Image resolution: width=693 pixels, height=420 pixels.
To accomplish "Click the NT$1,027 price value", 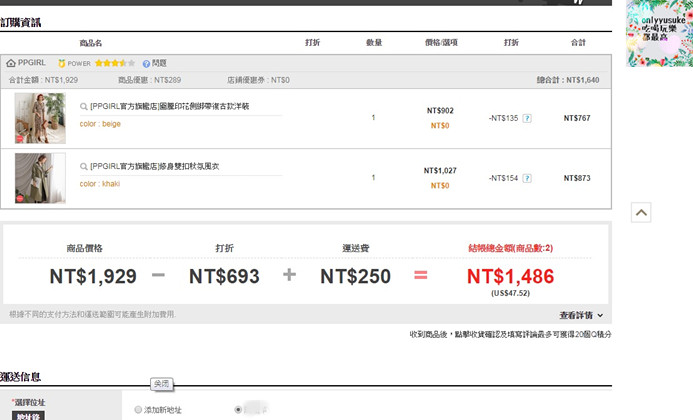I will point(440,171).
